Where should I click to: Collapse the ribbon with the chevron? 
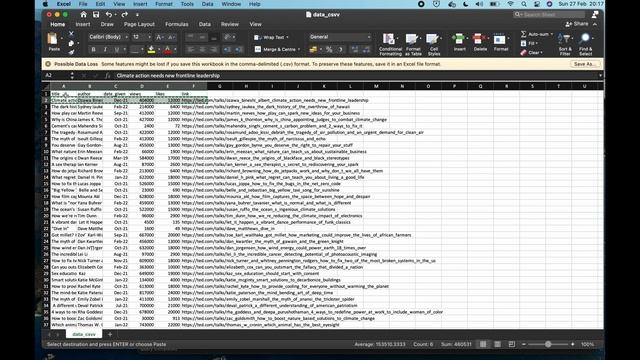coord(595,24)
